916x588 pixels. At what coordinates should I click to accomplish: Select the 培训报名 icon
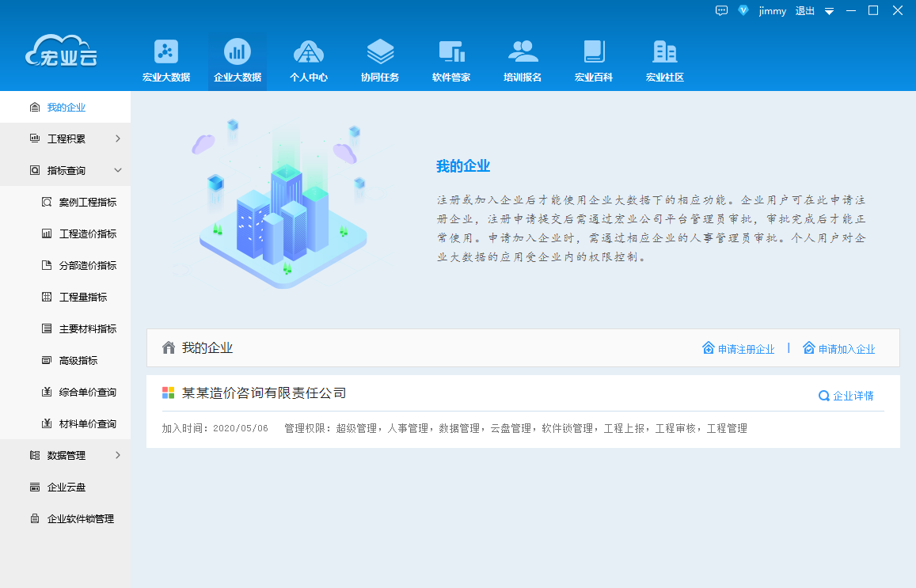523,59
